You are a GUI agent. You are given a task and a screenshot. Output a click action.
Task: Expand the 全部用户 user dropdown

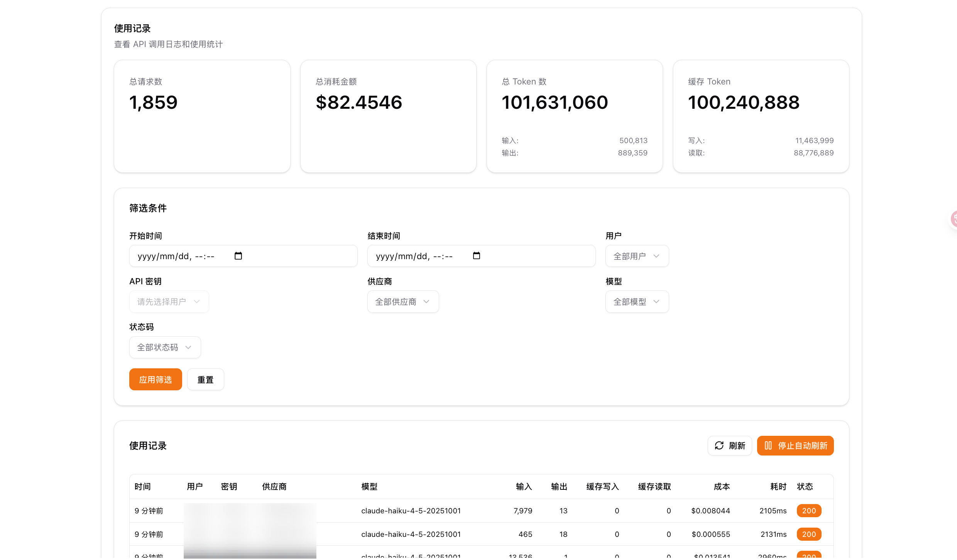(x=637, y=256)
